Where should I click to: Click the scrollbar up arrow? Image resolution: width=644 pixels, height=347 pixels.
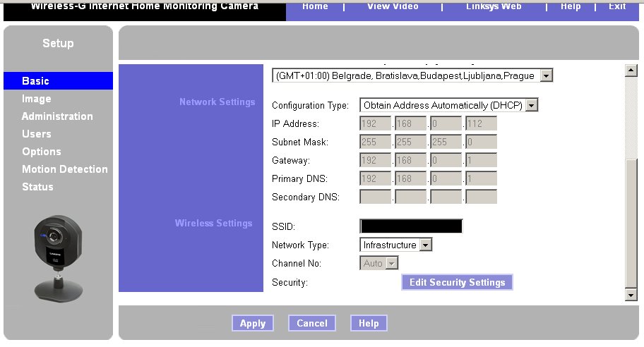click(x=631, y=69)
